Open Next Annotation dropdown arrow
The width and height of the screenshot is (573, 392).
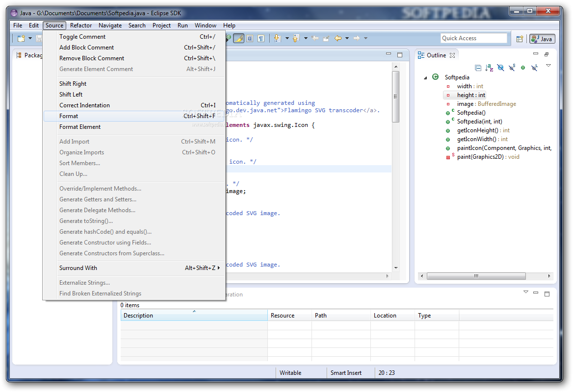tap(287, 38)
